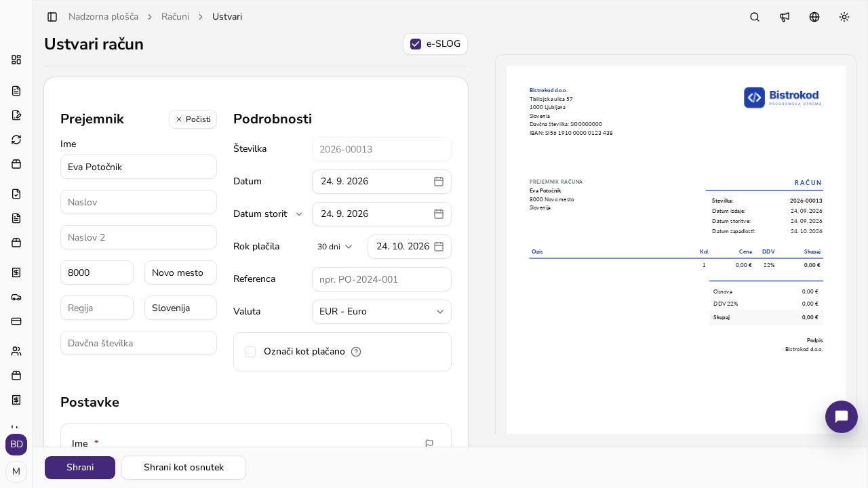The height and width of the screenshot is (488, 868).
Task: Open the users icon in the sidebar
Action: [x=16, y=351]
